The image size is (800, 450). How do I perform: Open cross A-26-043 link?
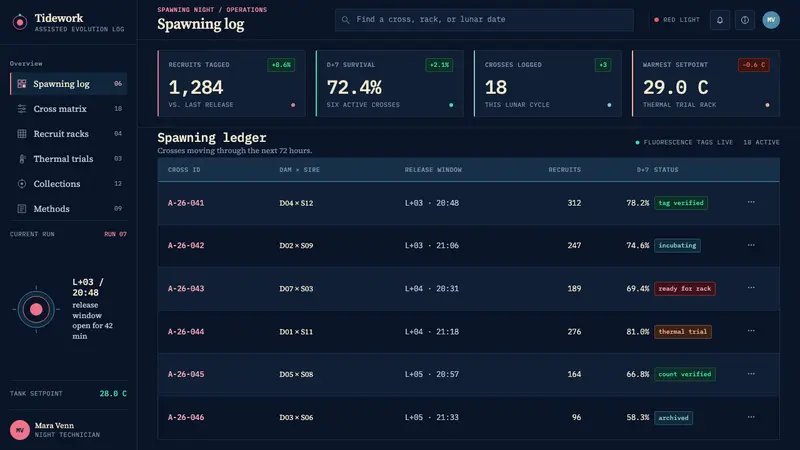pyautogui.click(x=186, y=289)
